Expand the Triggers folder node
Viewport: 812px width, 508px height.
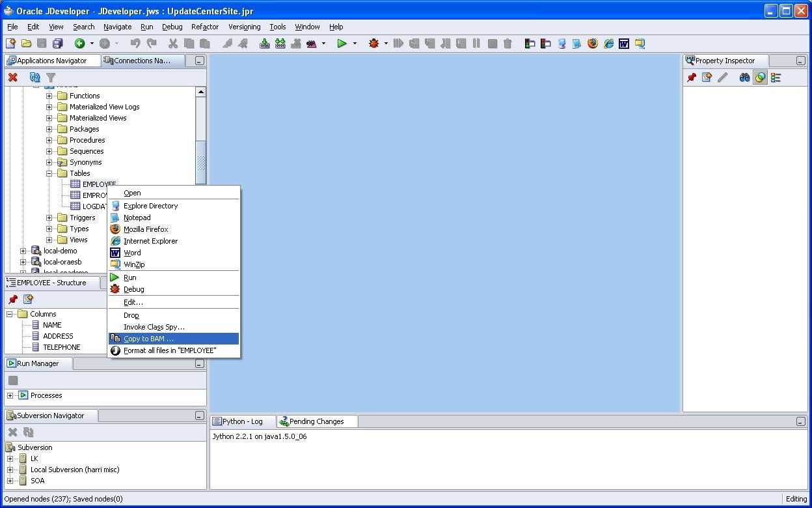49,218
